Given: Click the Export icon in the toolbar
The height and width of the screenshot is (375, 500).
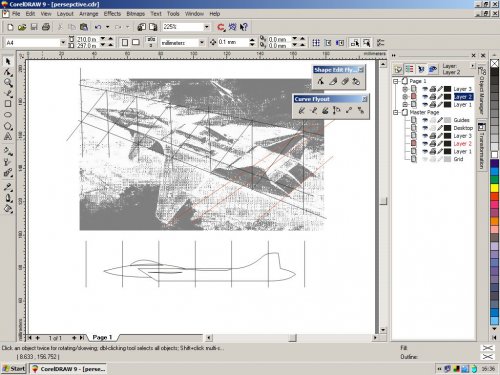Looking at the screenshot, I should click(x=153, y=27).
